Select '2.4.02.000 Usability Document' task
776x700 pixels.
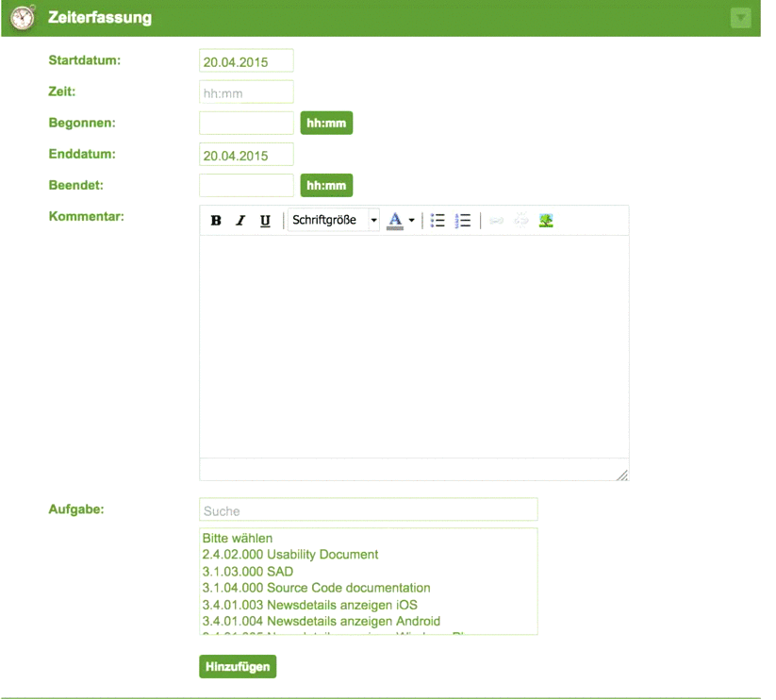click(x=369, y=555)
